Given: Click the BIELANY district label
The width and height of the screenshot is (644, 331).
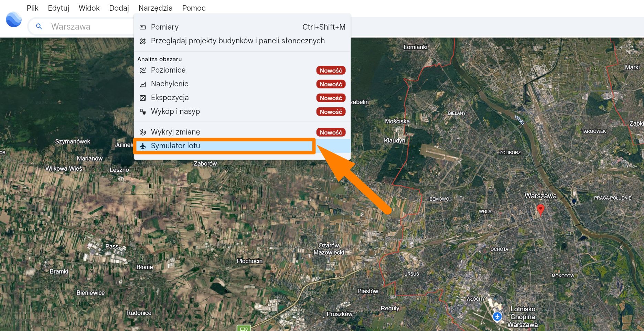Looking at the screenshot, I should [457, 113].
